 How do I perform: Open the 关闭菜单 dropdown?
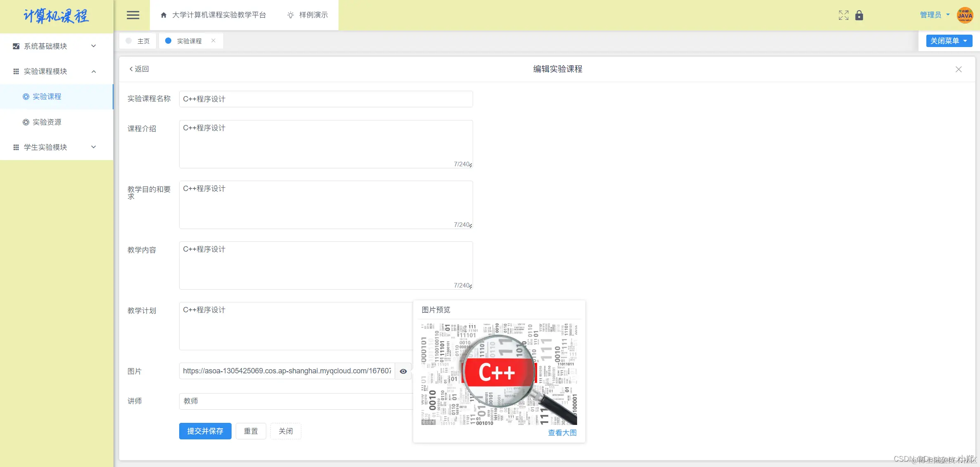(949, 41)
